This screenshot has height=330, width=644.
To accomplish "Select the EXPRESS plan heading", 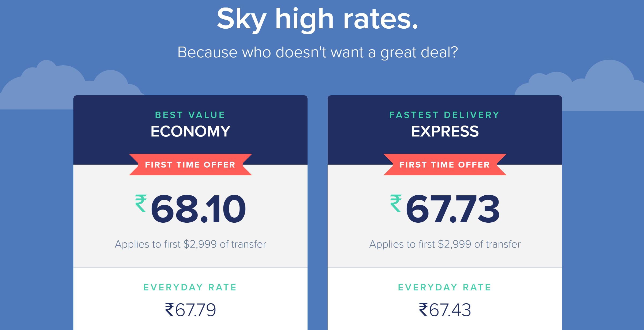I will (x=445, y=131).
